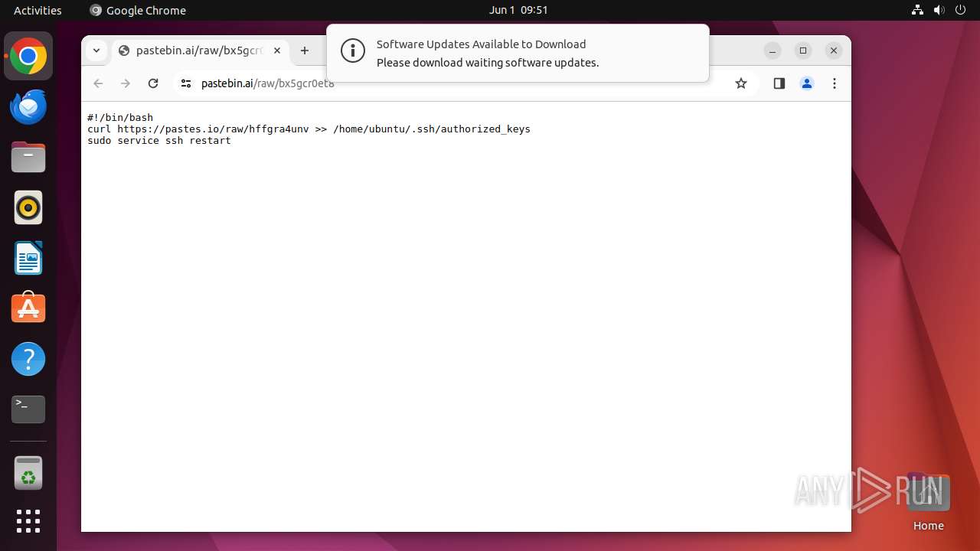Open clock calendar Jun 1 09:51
Image resolution: width=980 pixels, height=551 pixels.
518,10
